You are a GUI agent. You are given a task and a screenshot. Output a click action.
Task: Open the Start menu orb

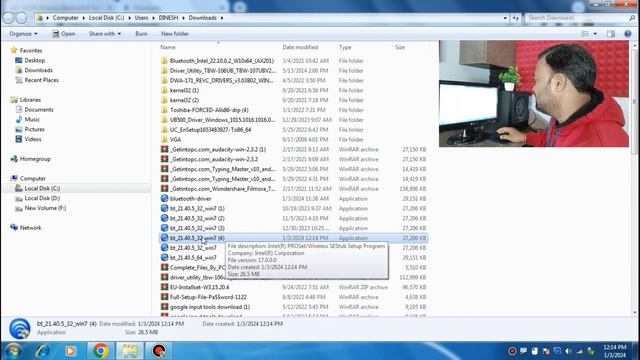coord(13,351)
